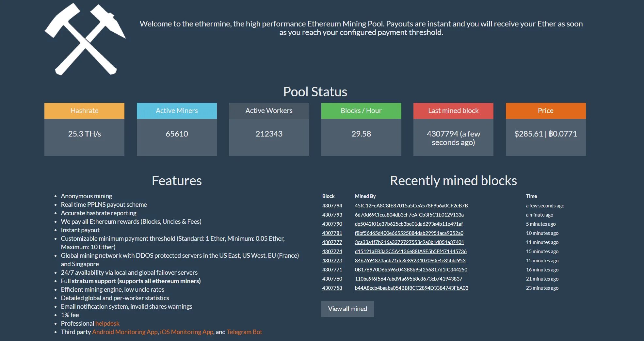
Task: Open miner address d15121aFB3a3C5A4136e88fA9E5b5Ff471445736
Action: pos(411,252)
